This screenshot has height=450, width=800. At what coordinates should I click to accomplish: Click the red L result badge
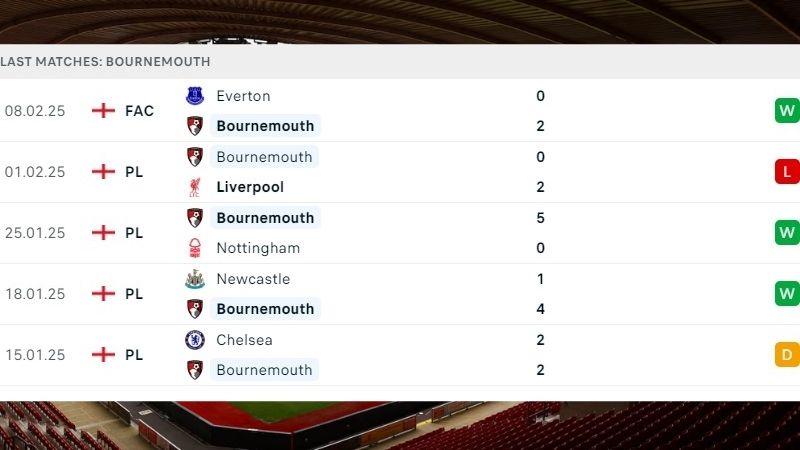click(787, 172)
